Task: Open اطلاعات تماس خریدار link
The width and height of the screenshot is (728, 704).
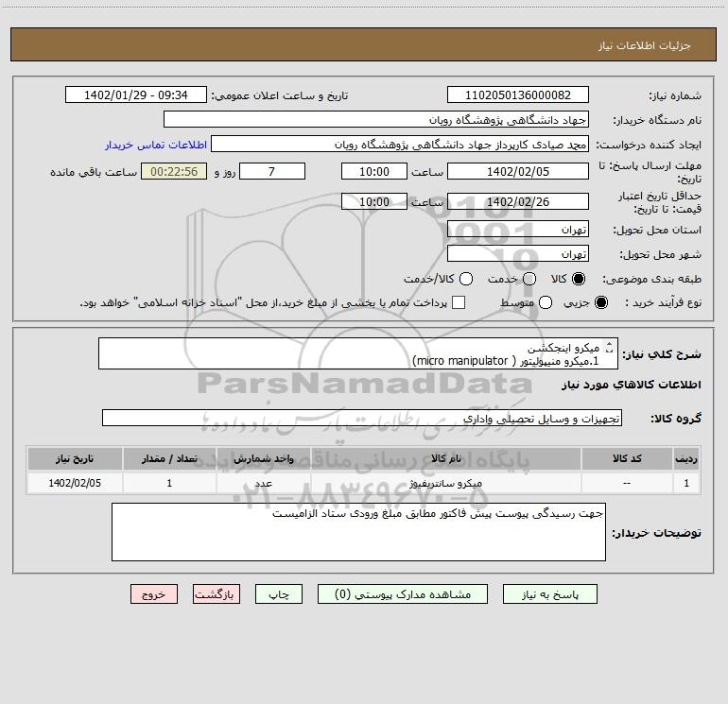Action: click(156, 145)
